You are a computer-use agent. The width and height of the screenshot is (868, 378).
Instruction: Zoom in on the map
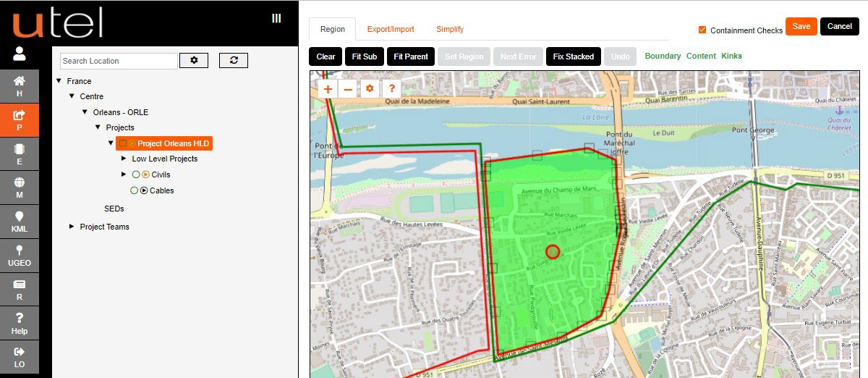click(x=328, y=88)
